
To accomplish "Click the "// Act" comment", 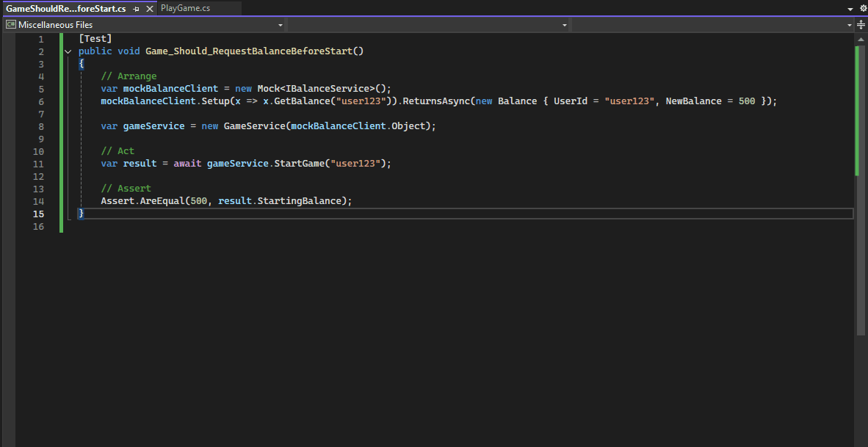I will tap(117, 151).
